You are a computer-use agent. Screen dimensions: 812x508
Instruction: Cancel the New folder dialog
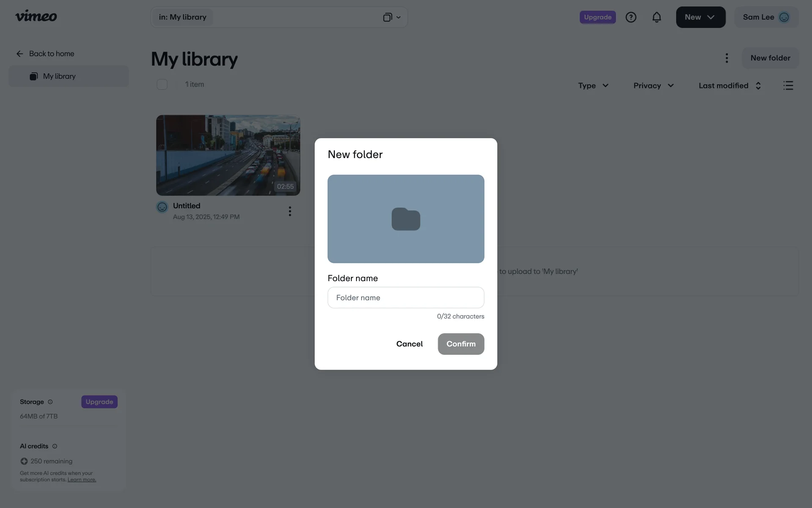409,344
